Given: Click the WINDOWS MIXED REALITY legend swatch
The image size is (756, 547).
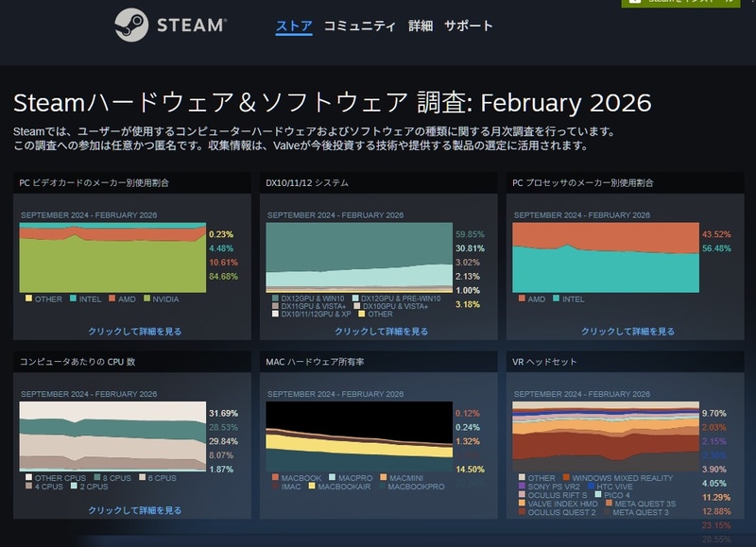Looking at the screenshot, I should [566, 477].
